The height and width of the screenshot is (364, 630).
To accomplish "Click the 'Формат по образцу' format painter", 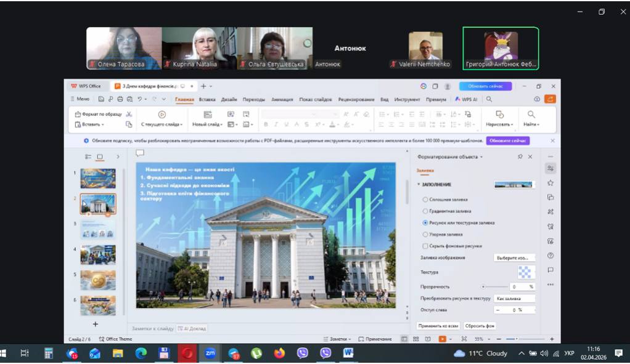I will pos(99,115).
